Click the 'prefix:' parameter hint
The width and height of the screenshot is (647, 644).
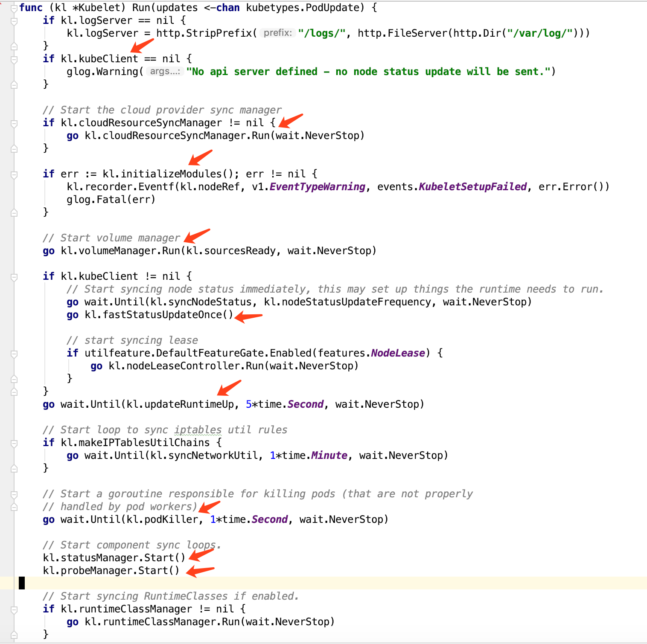tap(278, 33)
